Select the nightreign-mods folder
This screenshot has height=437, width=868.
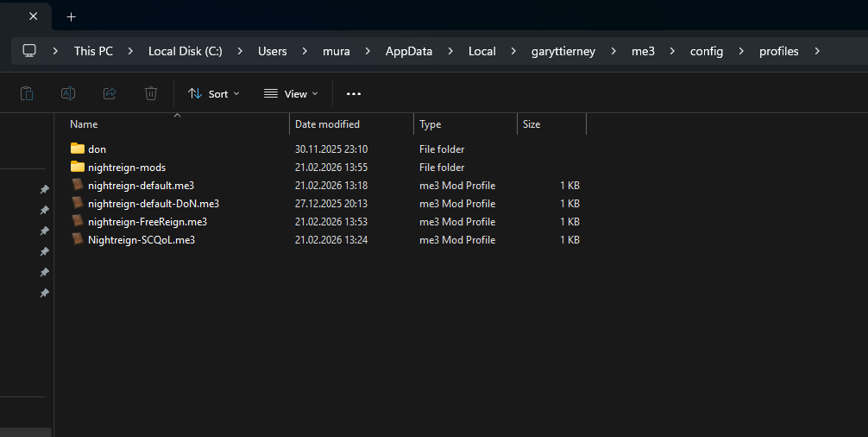point(126,168)
